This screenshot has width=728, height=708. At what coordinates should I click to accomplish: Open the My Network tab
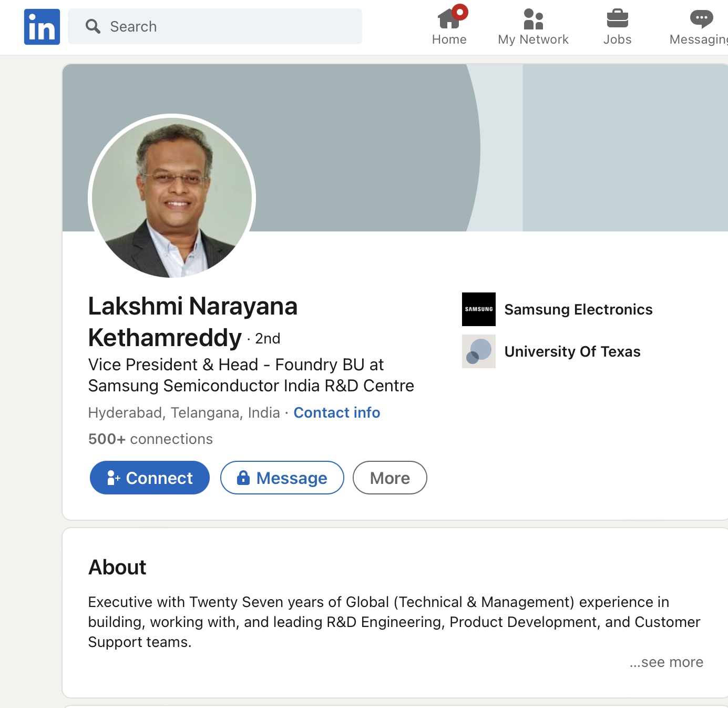533,27
